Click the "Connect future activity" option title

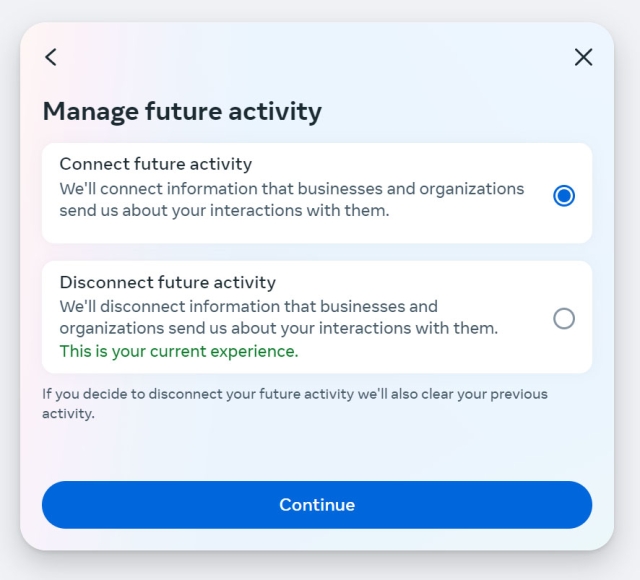pos(155,164)
